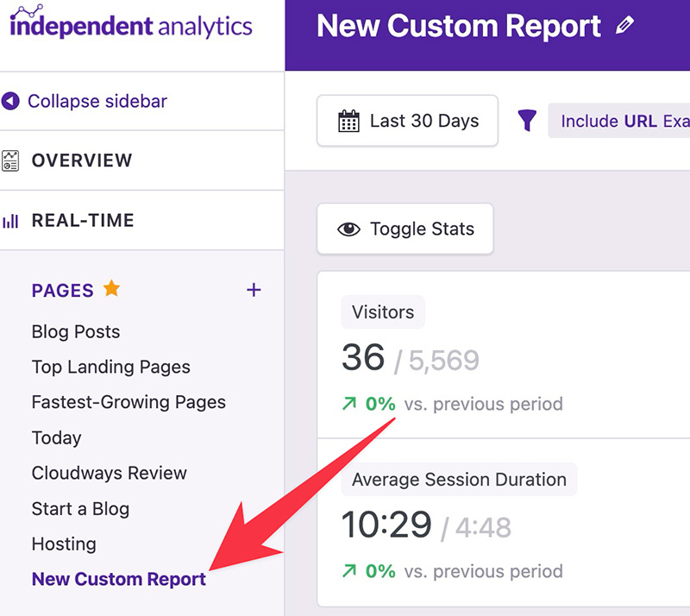Click the purple funnel filter icon

click(527, 121)
